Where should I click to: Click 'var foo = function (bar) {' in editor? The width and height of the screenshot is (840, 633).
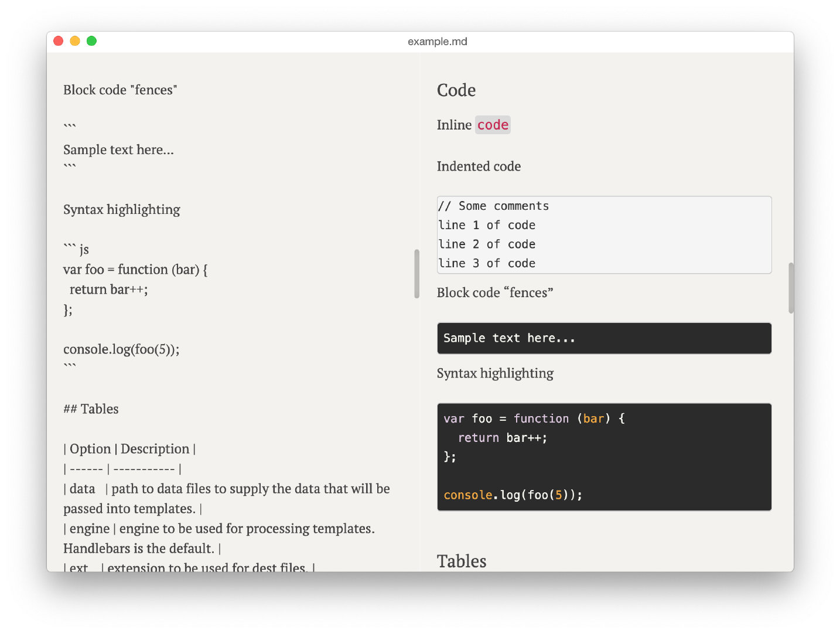click(x=135, y=270)
